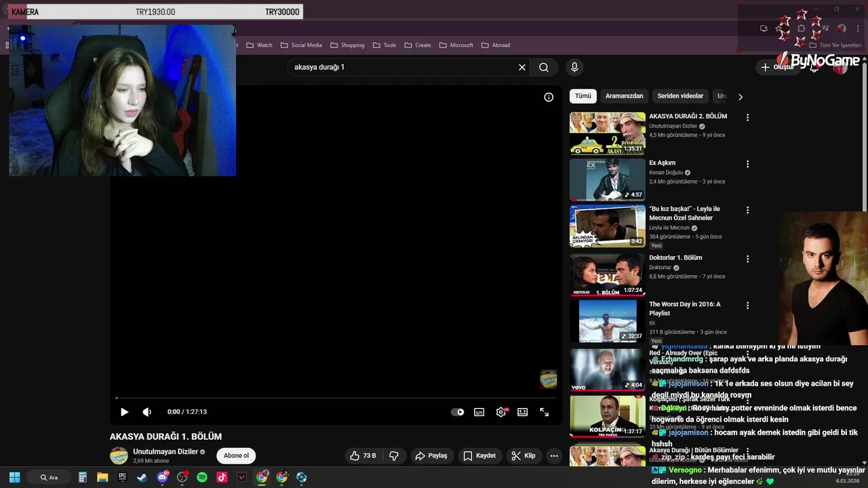Open options menu for Akasya Durağı 2. Bölüm
This screenshot has height=488, width=868.
(x=747, y=117)
